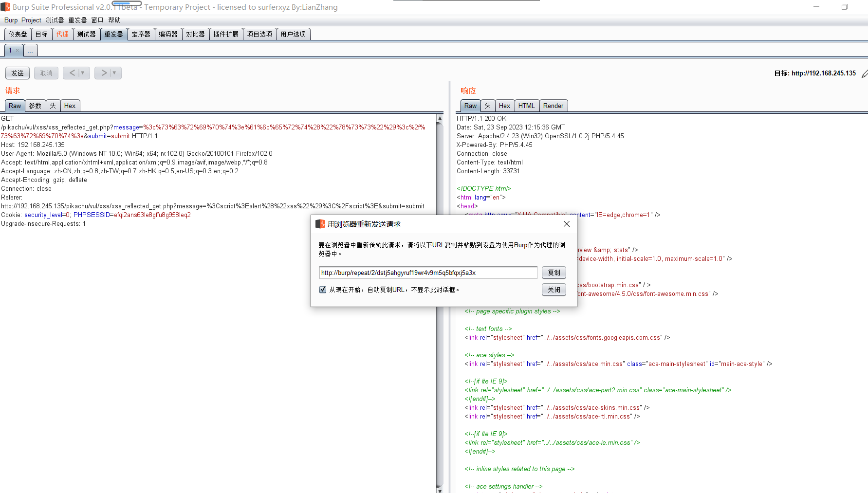Open the history dropdown beside the back arrow
Viewport: 868px width, 493px height.
(83, 73)
